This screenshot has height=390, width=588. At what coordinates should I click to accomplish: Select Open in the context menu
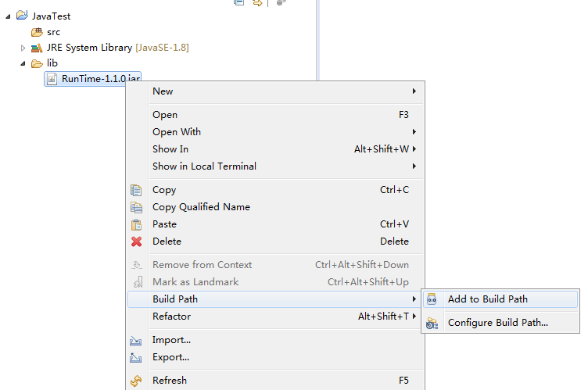click(275, 115)
